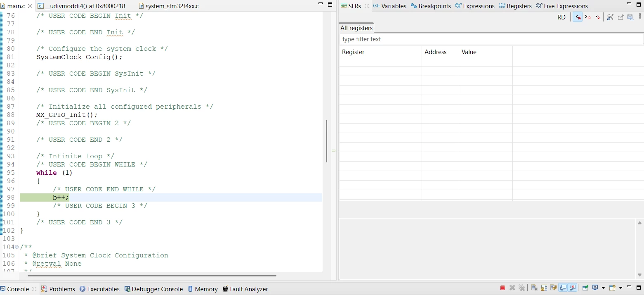Click the Display Selected Console monitor icon
The height and width of the screenshot is (295, 644).
[595, 288]
